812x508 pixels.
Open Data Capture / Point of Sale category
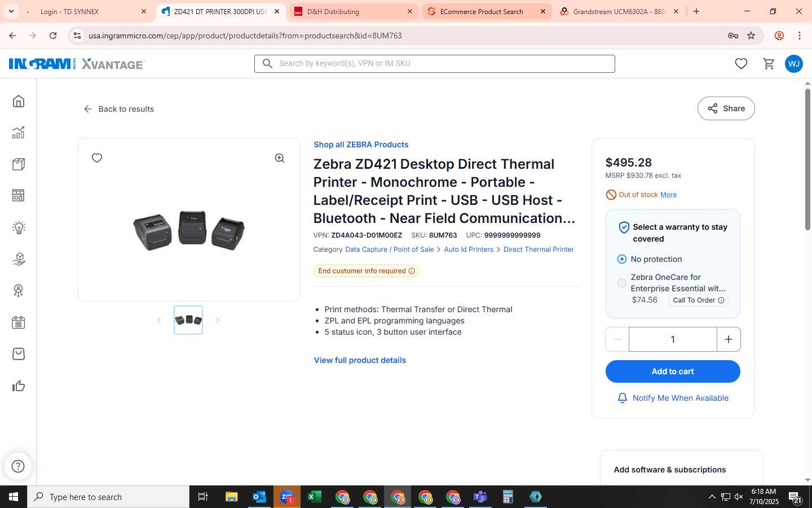coord(390,249)
